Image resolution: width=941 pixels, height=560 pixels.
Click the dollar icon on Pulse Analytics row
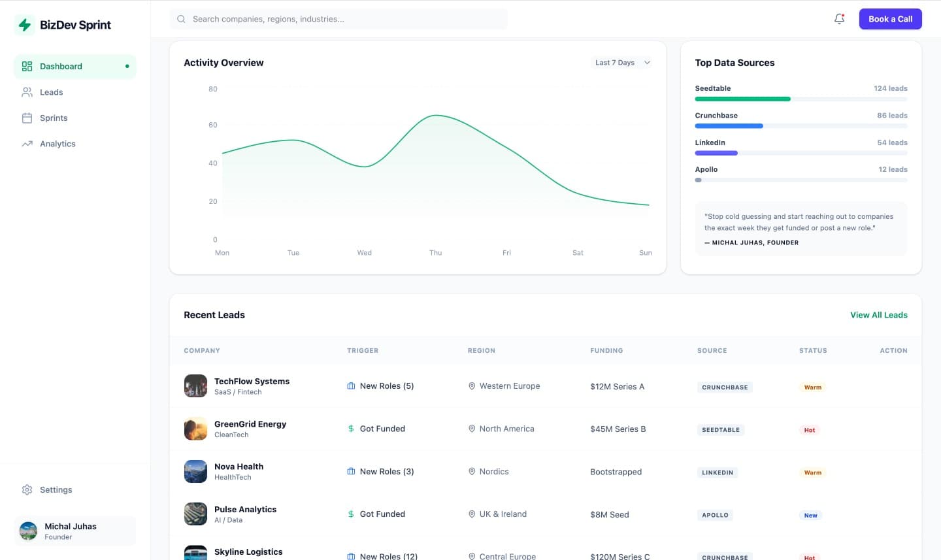click(350, 514)
